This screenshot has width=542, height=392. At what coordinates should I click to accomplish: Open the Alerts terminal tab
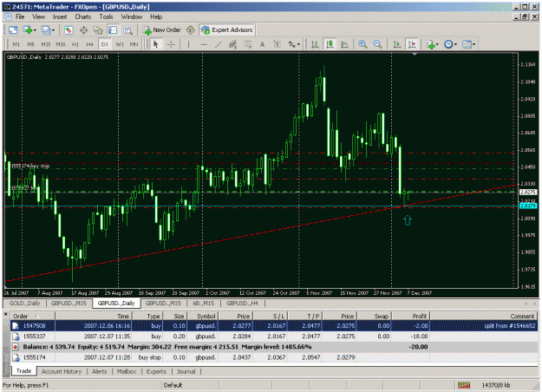pos(99,371)
